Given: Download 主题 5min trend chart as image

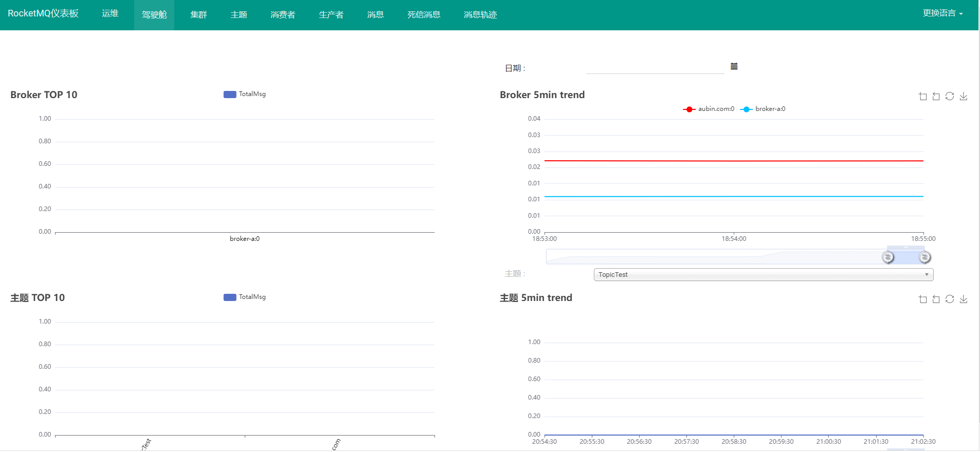Looking at the screenshot, I should (964, 299).
